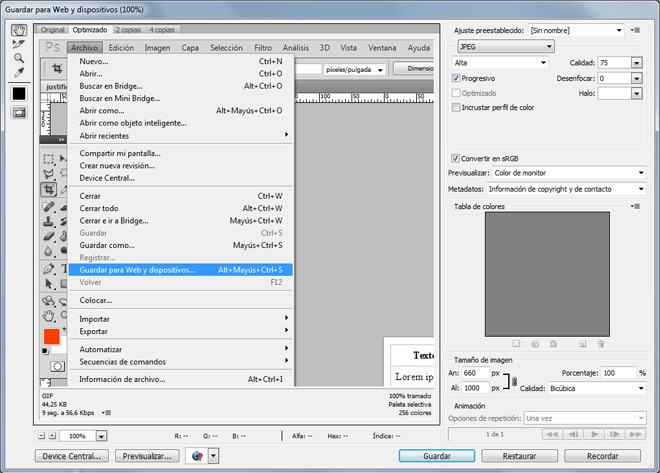
Task: Click the red foreground color in preview
Action: 52,337
